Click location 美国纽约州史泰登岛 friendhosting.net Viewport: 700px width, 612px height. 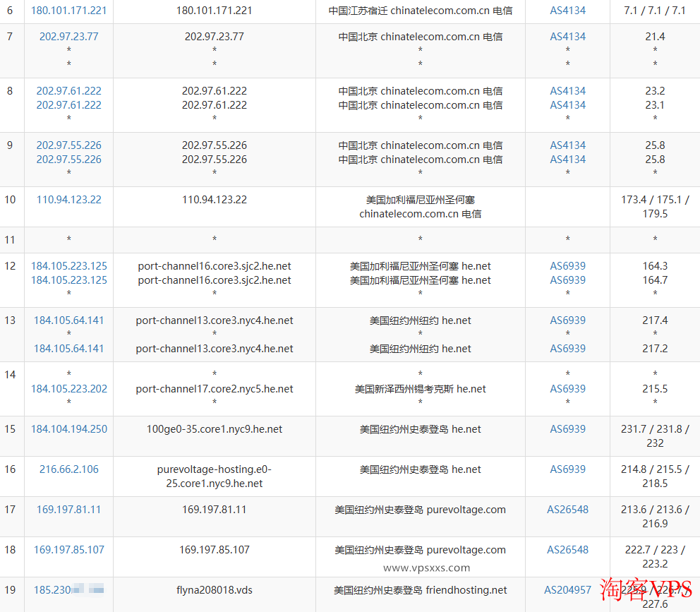[420, 589]
